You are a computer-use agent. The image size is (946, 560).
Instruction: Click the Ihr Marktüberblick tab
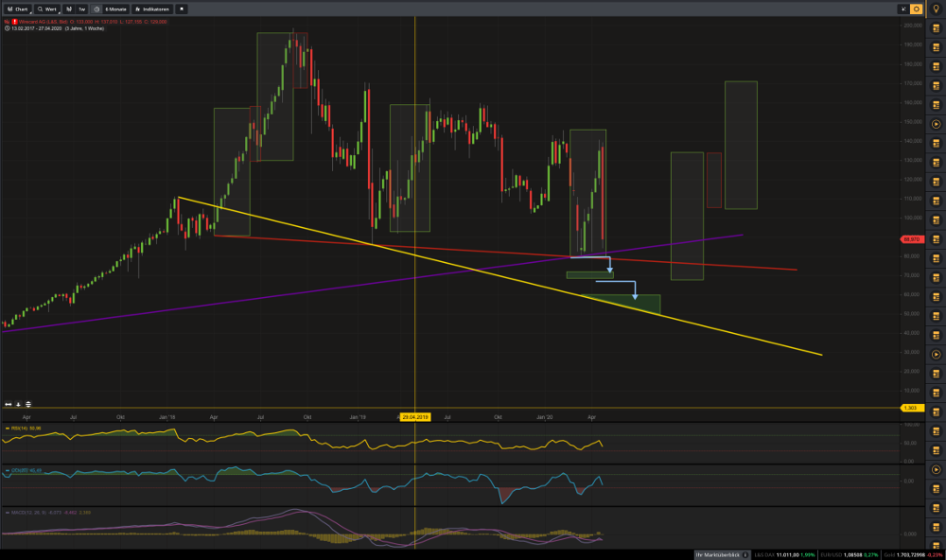[720, 554]
